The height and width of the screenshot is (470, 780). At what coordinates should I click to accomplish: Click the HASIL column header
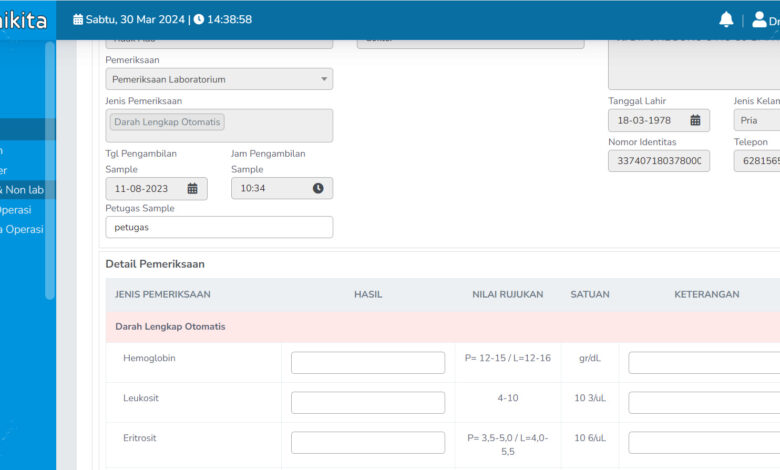pyautogui.click(x=368, y=294)
